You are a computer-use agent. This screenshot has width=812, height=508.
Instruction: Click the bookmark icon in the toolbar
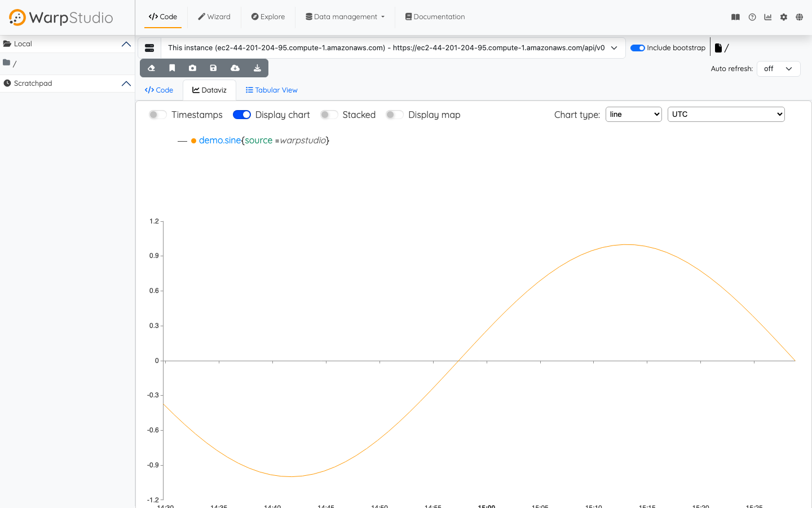pos(172,68)
